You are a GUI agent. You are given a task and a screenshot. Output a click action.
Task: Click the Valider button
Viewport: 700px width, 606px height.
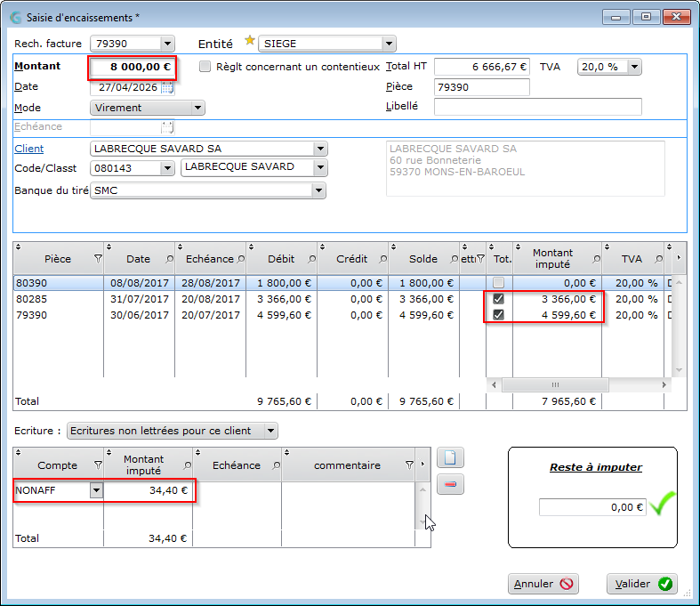(642, 584)
